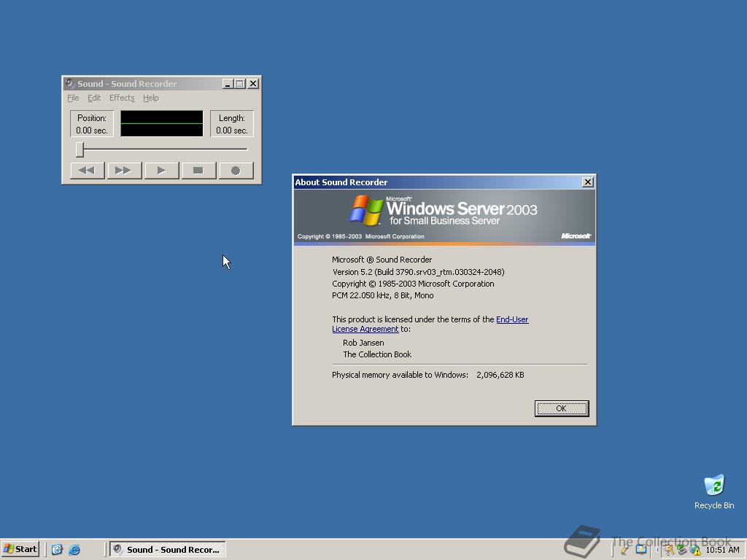Click the pencil icon right of the taskbar
Screen dimensions: 747x560
point(624,550)
